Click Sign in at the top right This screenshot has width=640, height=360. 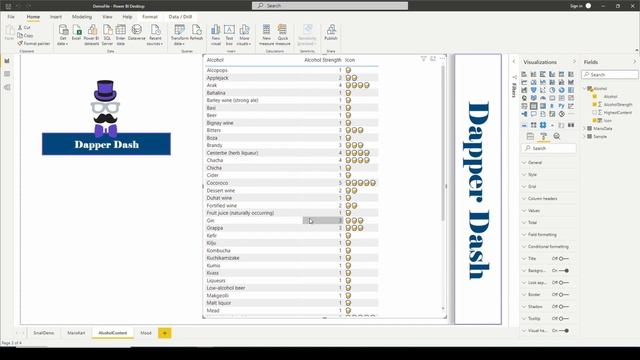coord(576,6)
